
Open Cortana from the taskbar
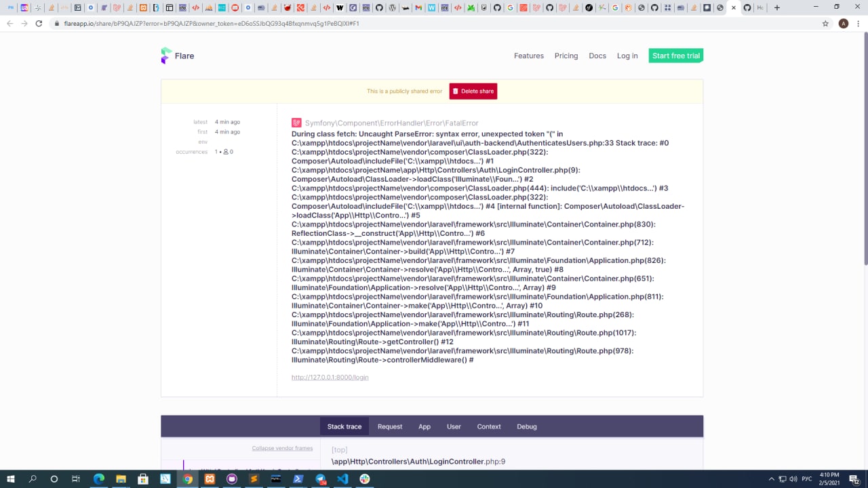(x=54, y=479)
